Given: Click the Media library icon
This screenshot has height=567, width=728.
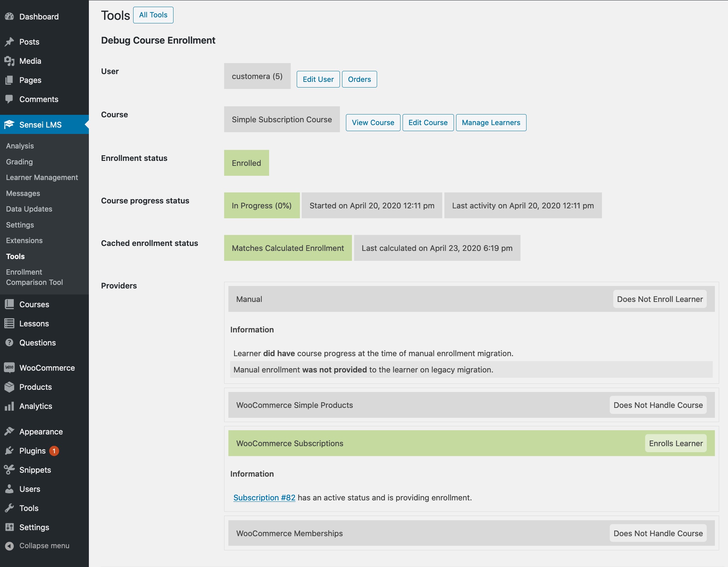Looking at the screenshot, I should (9, 61).
